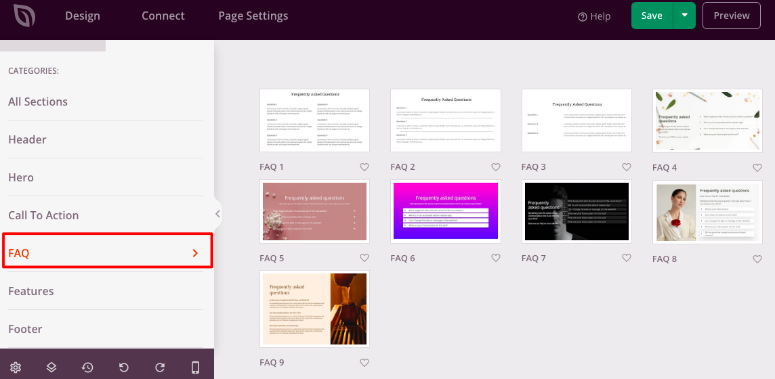Screen dimensions: 775x379
Task: Click the 'FAQ 1' label text
Action: pos(271,167)
